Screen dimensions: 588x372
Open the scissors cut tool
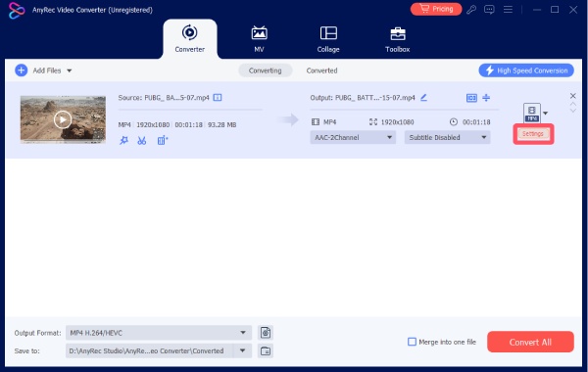[142, 141]
